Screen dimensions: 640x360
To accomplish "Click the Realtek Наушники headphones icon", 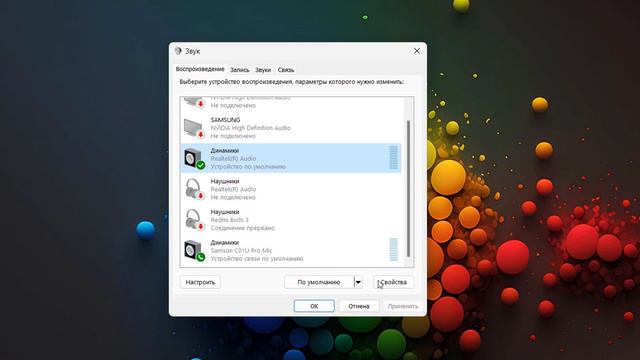I will point(194,189).
